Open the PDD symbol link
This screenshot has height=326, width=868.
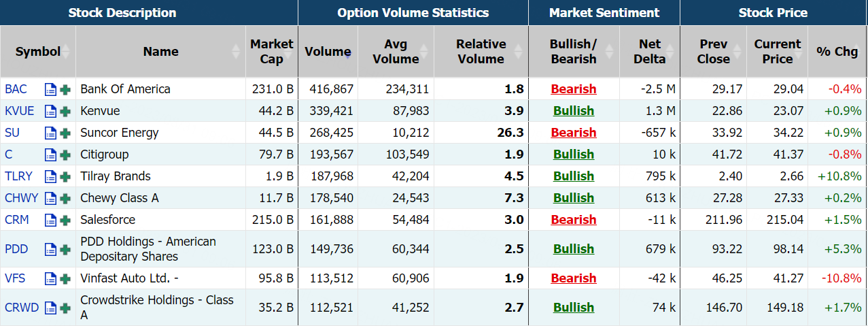[16, 249]
